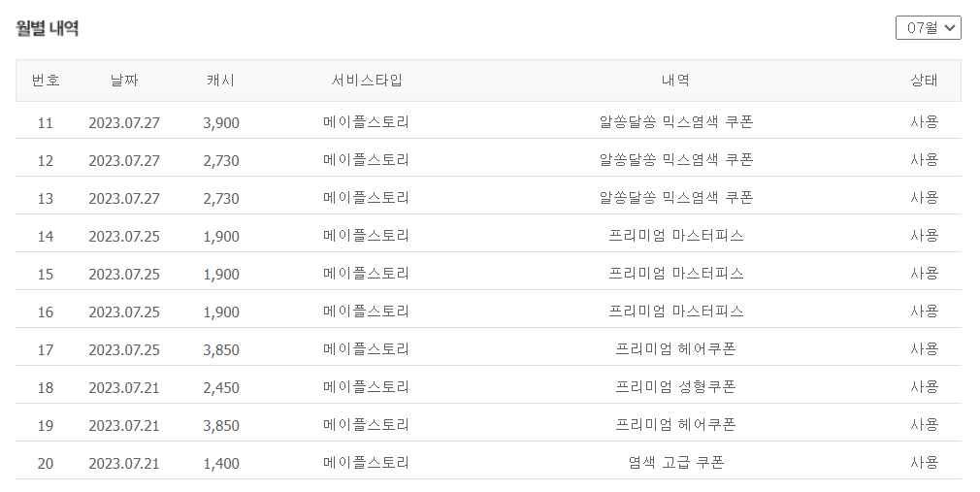This screenshot has width=980, height=492.
Task: Click the 번호 column header
Action: click(46, 81)
